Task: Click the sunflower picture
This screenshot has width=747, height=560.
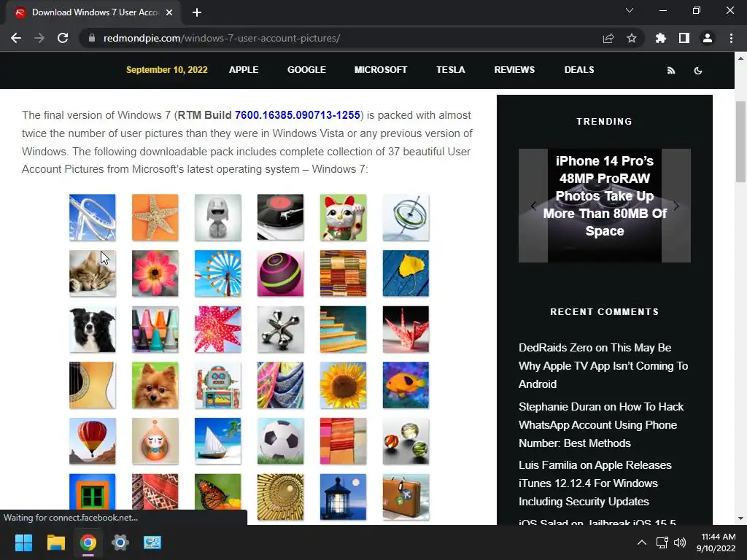Action: (343, 385)
